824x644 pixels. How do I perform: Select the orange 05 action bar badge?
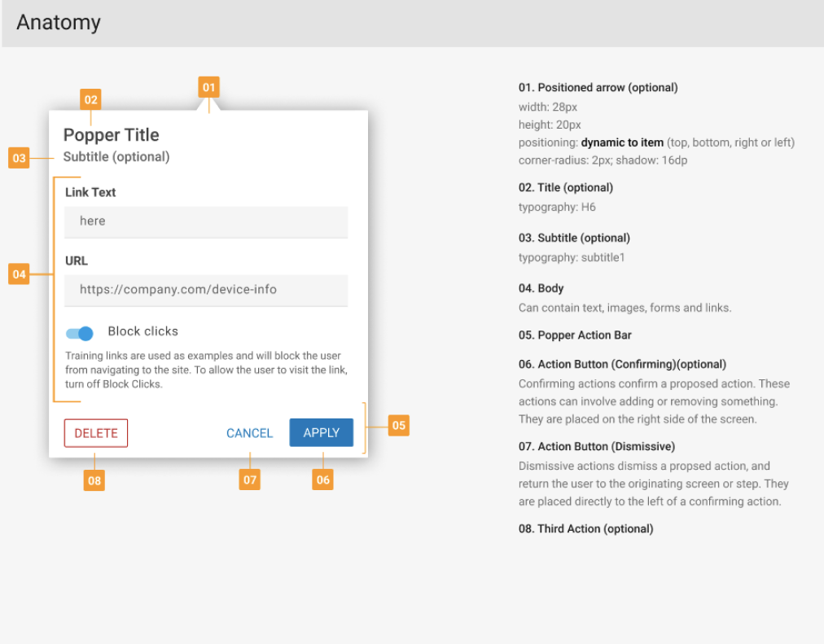coord(398,425)
